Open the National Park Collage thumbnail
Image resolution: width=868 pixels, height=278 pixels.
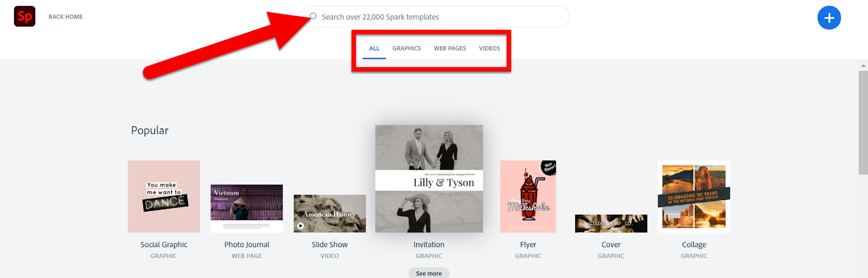click(694, 197)
